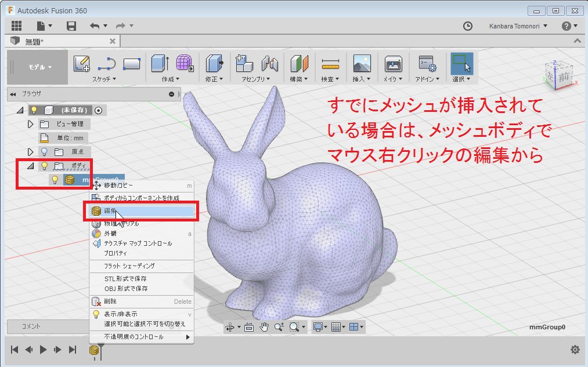Toggle visibility bulb of mmGroup0 body

pos(55,180)
